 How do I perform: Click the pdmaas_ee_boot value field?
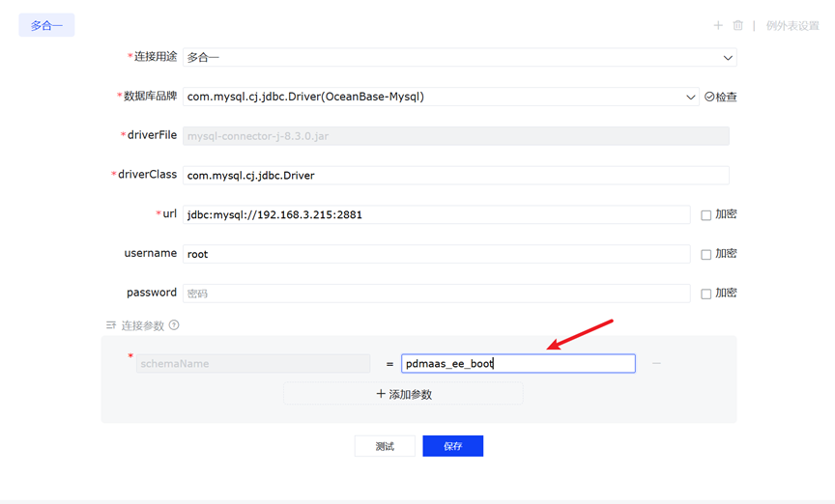[518, 364]
